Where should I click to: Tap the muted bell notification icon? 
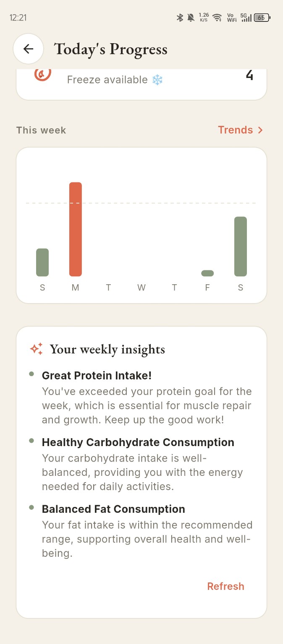[191, 18]
